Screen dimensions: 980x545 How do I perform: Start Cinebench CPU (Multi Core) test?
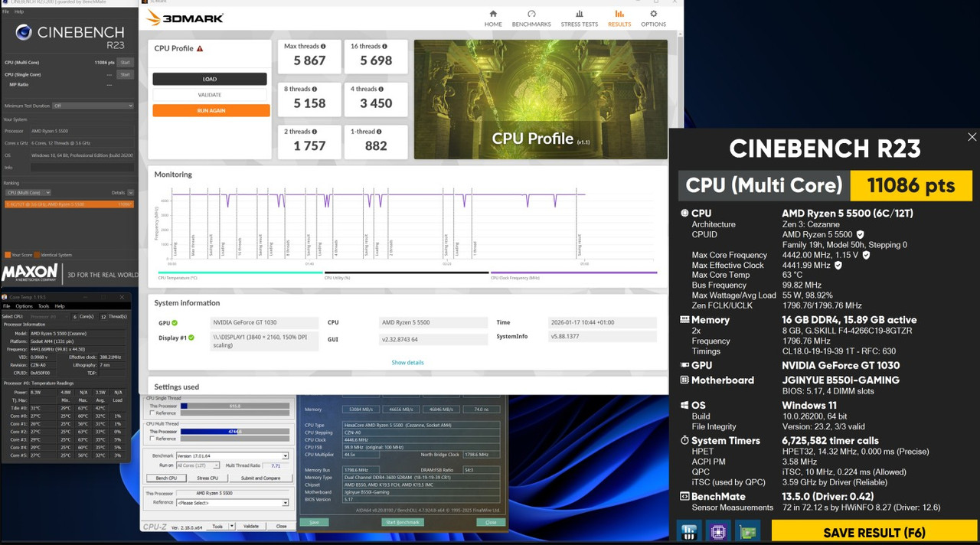point(125,62)
